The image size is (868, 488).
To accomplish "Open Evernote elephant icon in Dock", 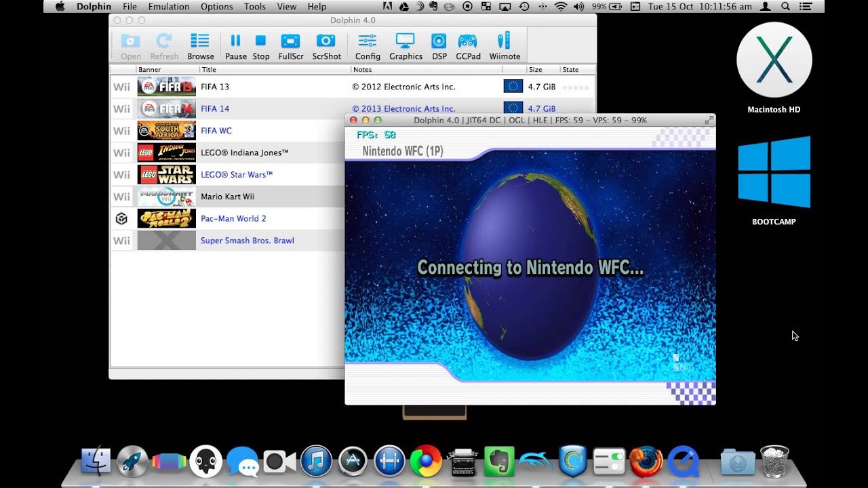I will pos(499,462).
